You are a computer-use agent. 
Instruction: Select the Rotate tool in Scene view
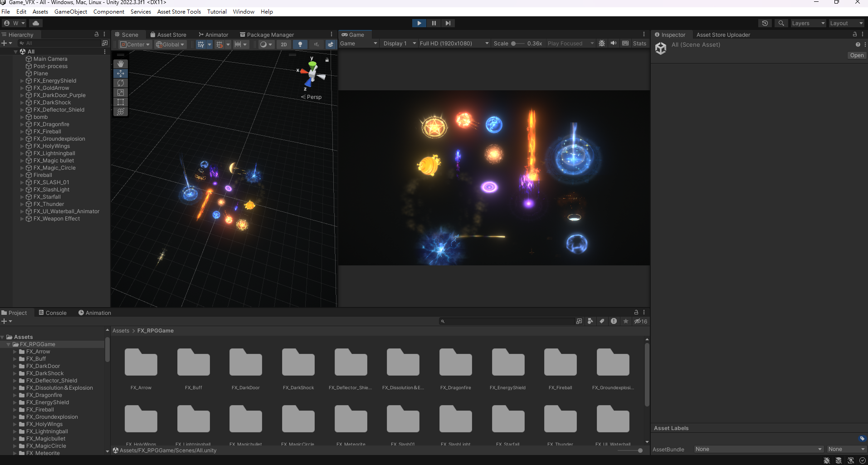[x=120, y=83]
